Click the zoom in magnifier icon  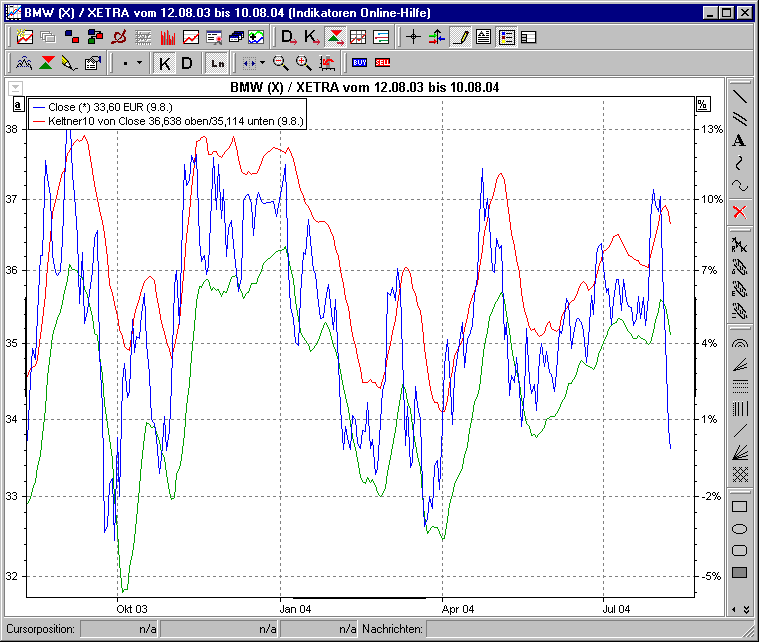coord(304,63)
